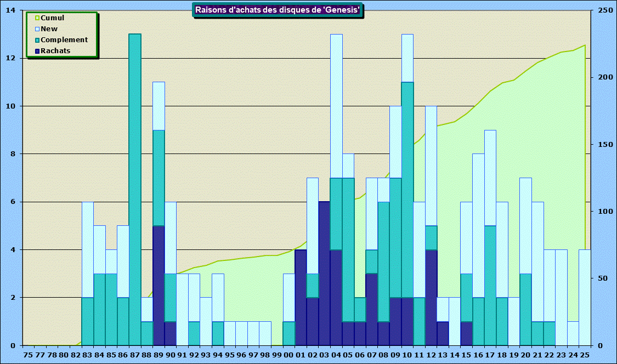
Task: Click the New bar for year 23
Action: (x=561, y=298)
